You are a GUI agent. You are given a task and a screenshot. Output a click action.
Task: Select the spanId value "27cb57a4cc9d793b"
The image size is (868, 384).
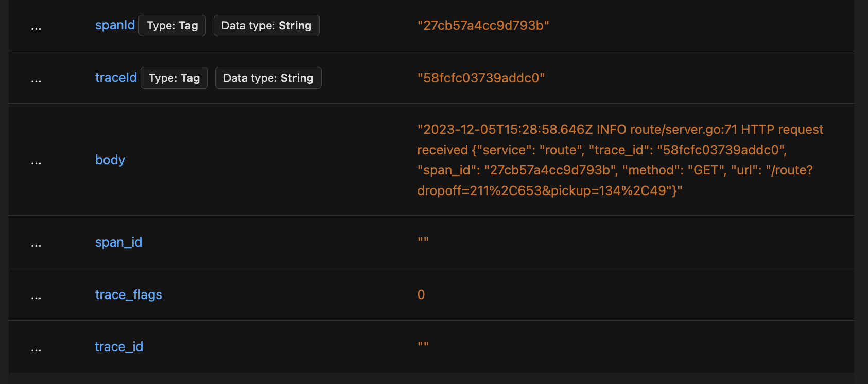[x=483, y=26]
